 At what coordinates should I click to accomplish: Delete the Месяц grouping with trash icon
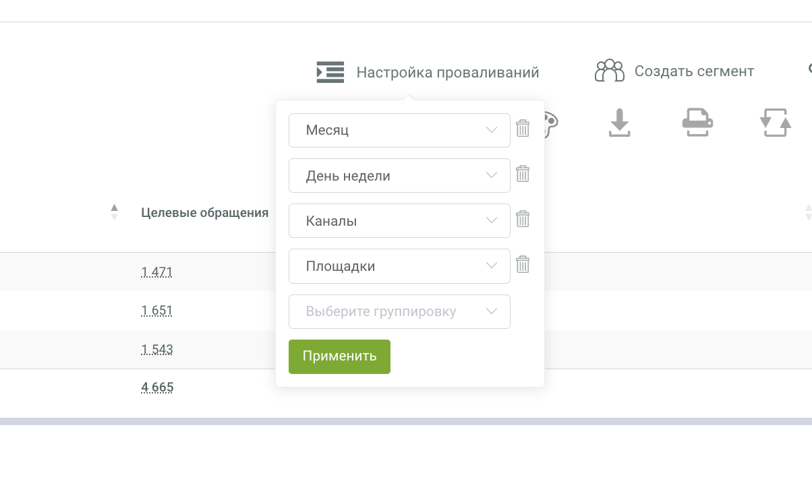click(523, 129)
